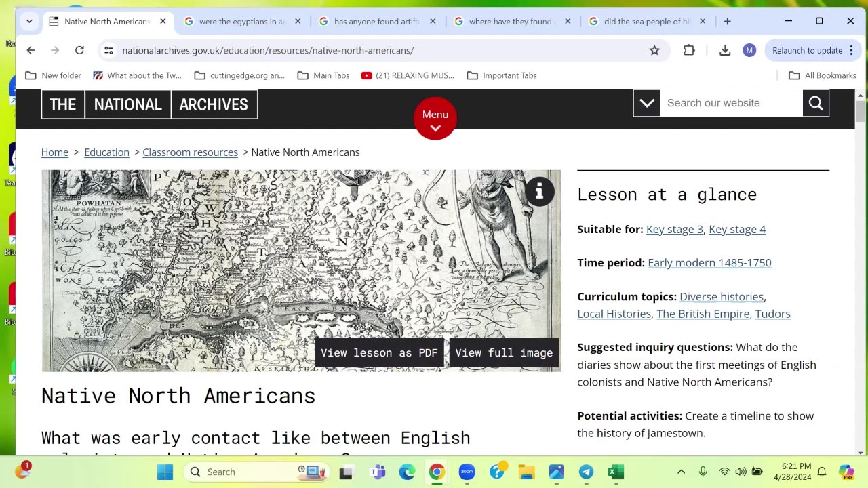View site information icon in address bar
868x488 pixels.
[x=108, y=50]
